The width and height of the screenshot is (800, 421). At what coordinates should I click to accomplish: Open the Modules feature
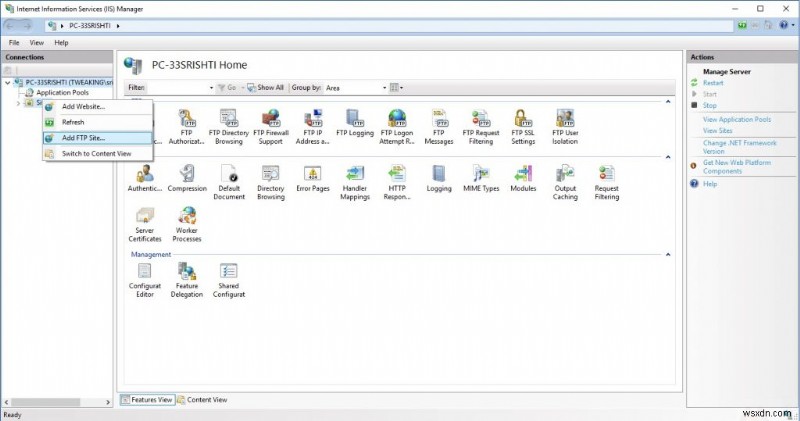click(523, 178)
